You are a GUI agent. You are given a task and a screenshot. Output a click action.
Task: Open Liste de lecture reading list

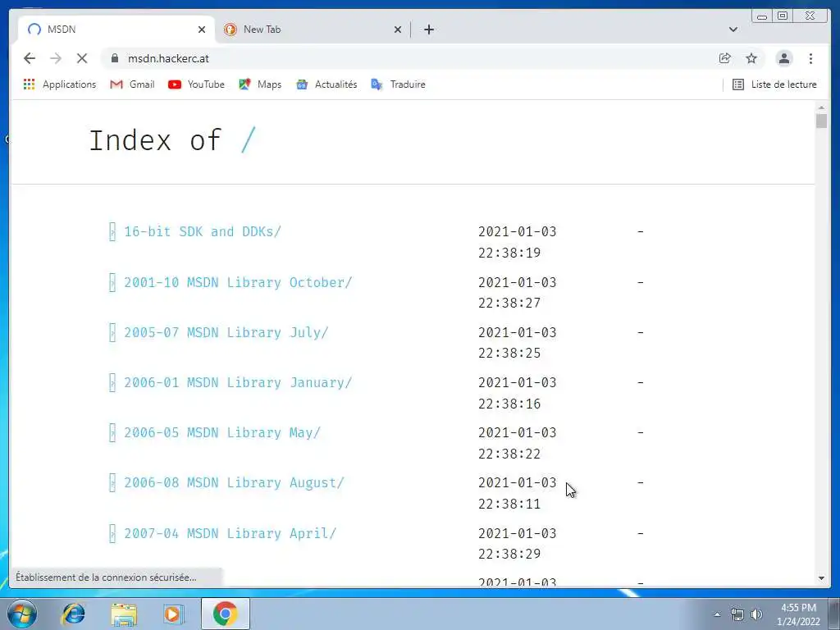click(774, 84)
